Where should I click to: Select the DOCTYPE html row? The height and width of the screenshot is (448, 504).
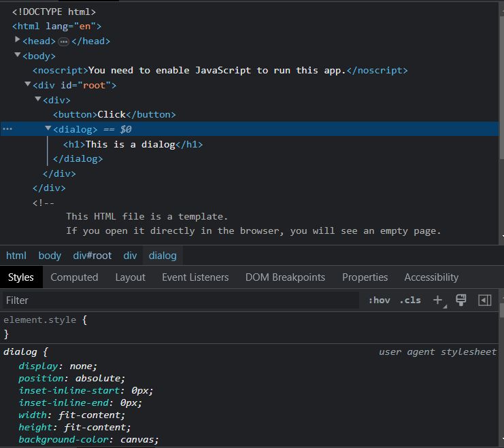54,12
